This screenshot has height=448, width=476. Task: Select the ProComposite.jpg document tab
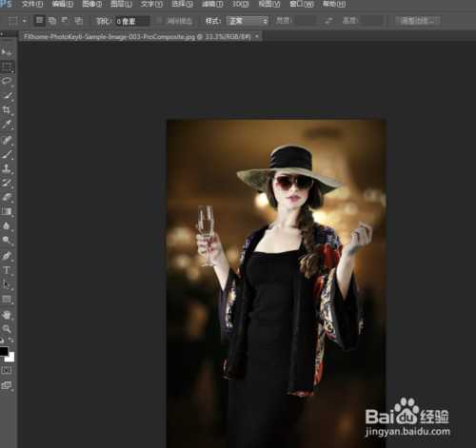pos(137,37)
